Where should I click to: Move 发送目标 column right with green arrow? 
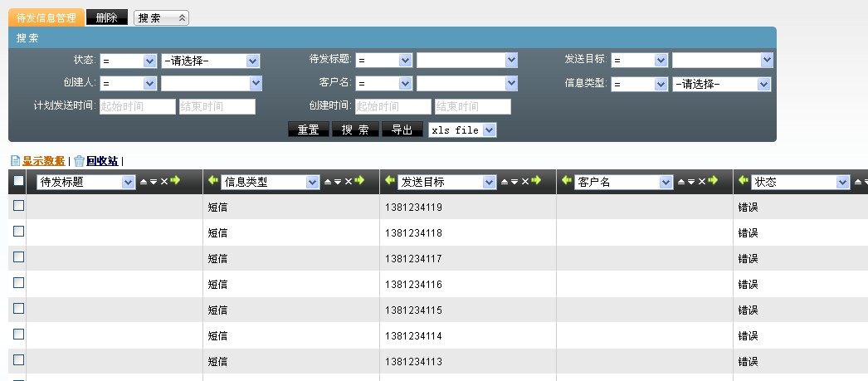(x=537, y=181)
